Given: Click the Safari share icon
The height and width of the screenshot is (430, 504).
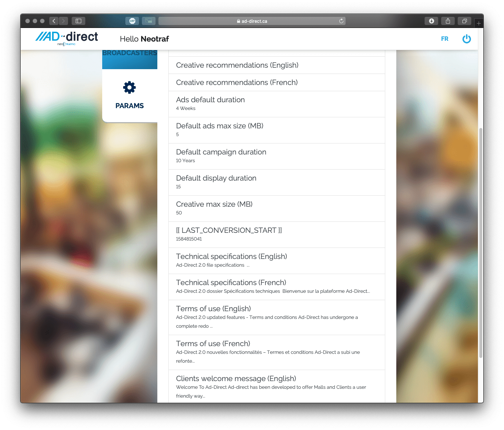Looking at the screenshot, I should point(448,21).
